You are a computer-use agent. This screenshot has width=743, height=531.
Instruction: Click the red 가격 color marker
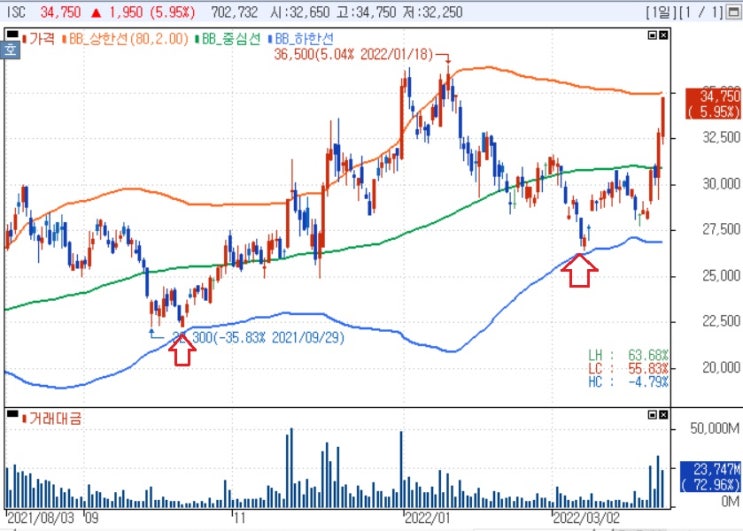(x=24, y=39)
